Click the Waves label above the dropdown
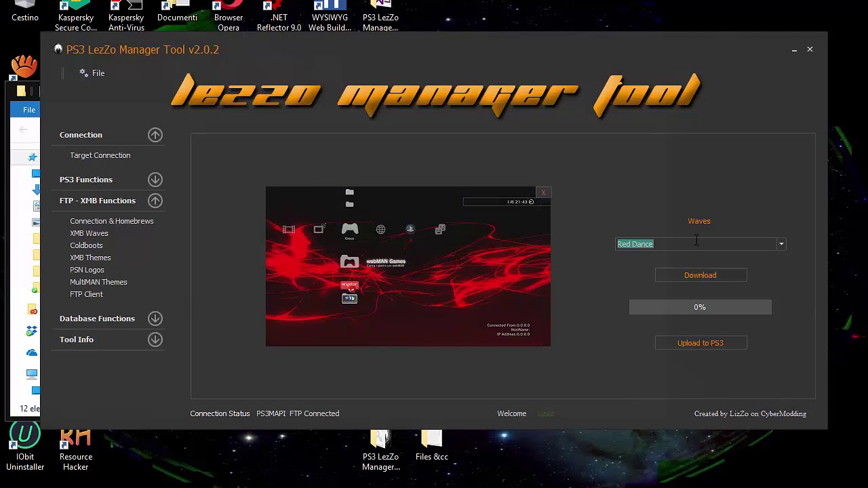Screen dimensions: 868x488 coord(699,221)
